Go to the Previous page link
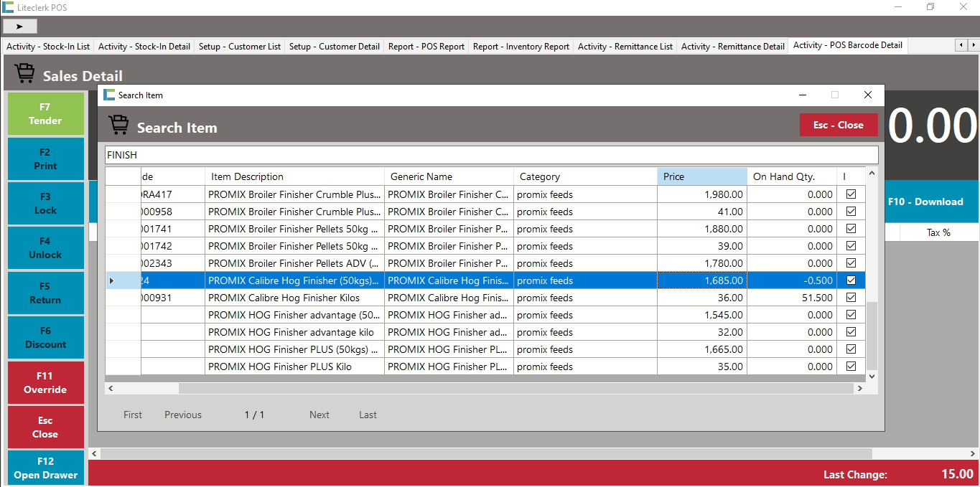This screenshot has width=980, height=487. (183, 415)
